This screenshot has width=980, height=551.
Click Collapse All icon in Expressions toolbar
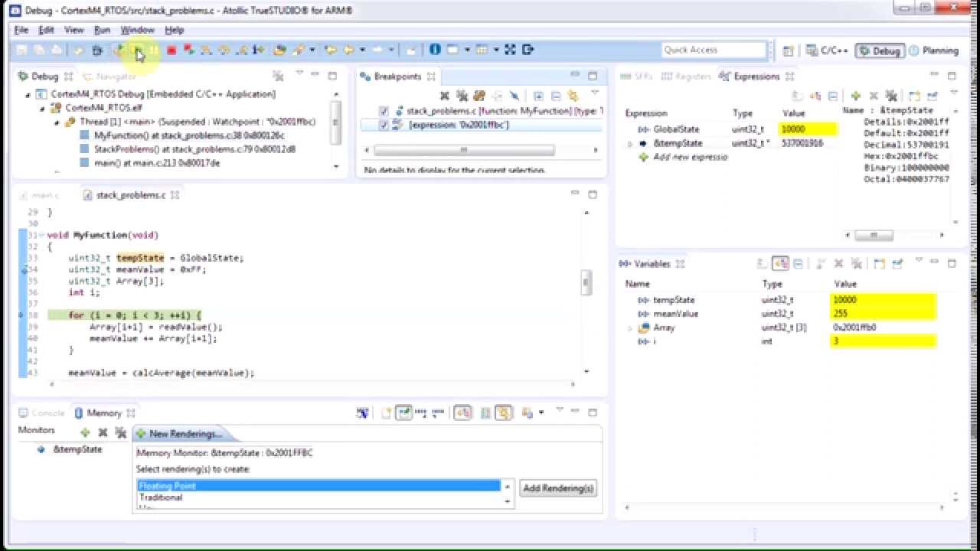tap(833, 96)
